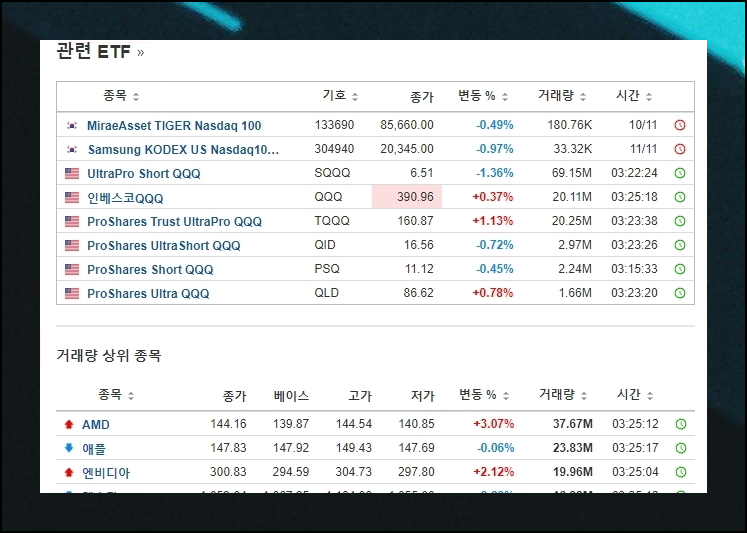Click red up arrow beside AMD
The width and height of the screenshot is (747, 533).
pos(69,424)
